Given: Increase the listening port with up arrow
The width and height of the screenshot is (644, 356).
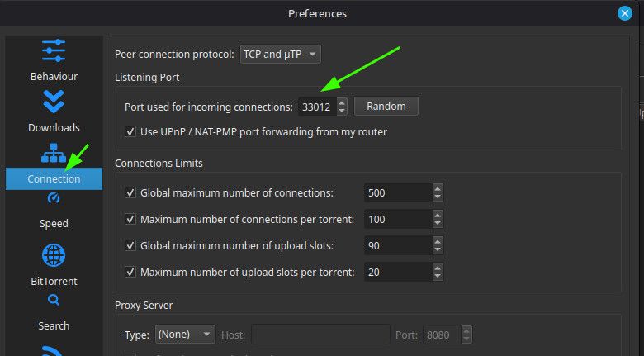Looking at the screenshot, I should pyautogui.click(x=342, y=102).
